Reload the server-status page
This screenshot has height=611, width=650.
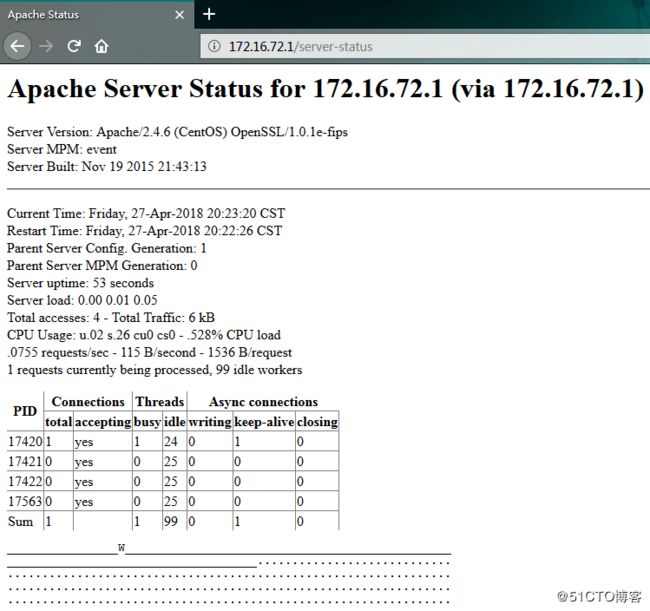tap(74, 46)
